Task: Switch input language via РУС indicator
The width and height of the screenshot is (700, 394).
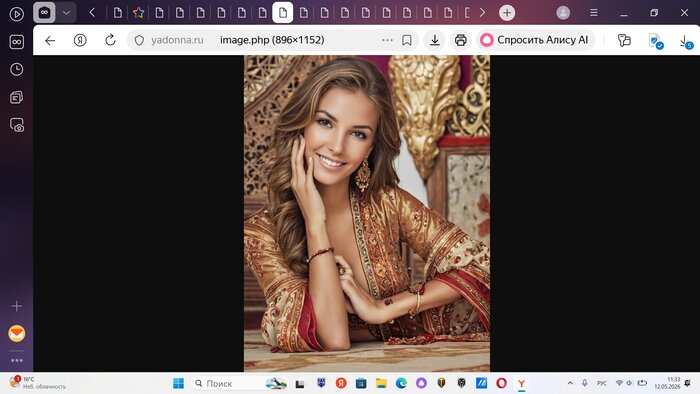Action: (602, 383)
